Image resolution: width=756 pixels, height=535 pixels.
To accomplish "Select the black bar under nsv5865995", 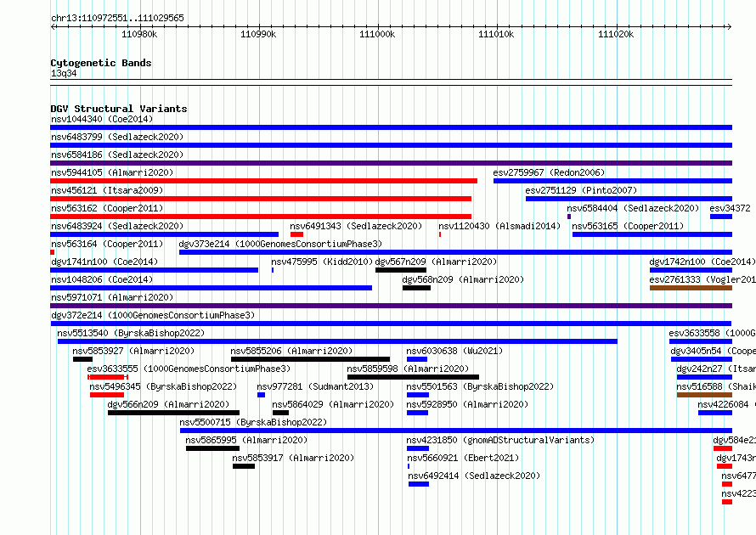I will click(x=212, y=448).
